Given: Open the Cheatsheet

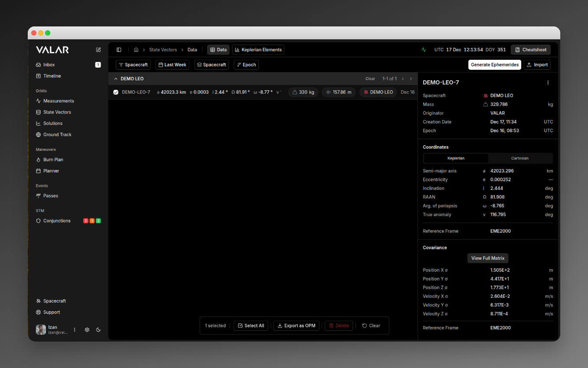Looking at the screenshot, I should tap(531, 50).
